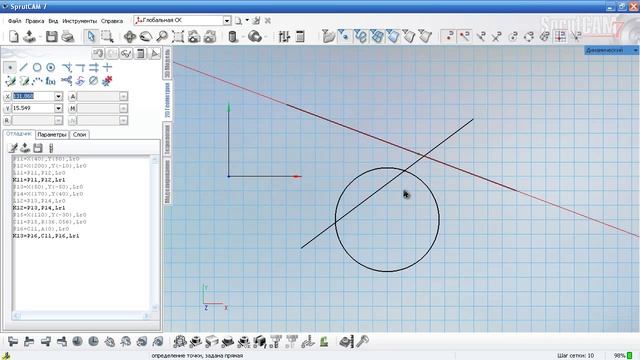
Task: Toggle the curves filter funnel icon
Action: [360, 37]
